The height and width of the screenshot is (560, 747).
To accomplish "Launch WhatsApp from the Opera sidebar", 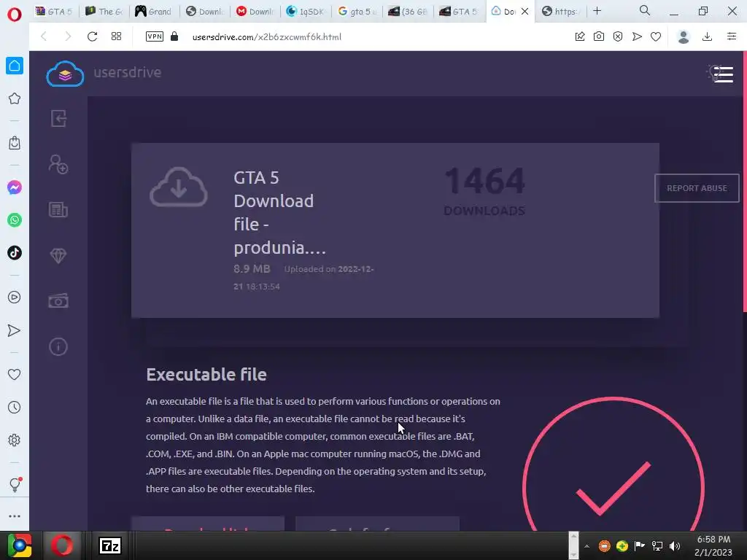I will coord(15,220).
